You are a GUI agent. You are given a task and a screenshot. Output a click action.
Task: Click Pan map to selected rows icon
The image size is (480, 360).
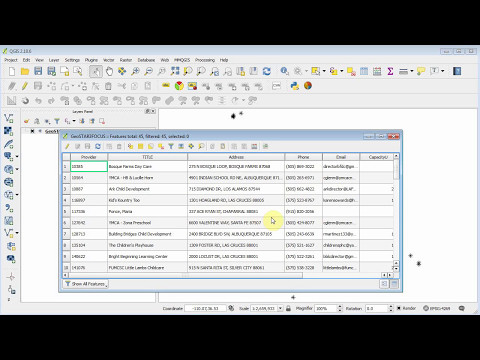(191, 146)
